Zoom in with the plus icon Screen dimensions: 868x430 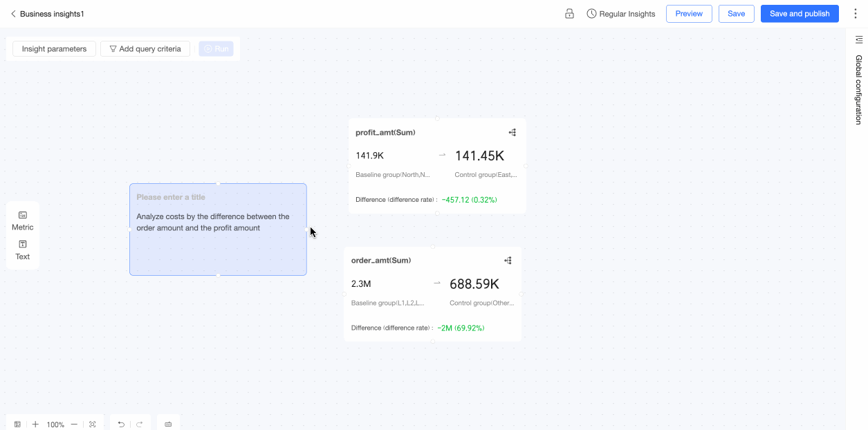35,424
